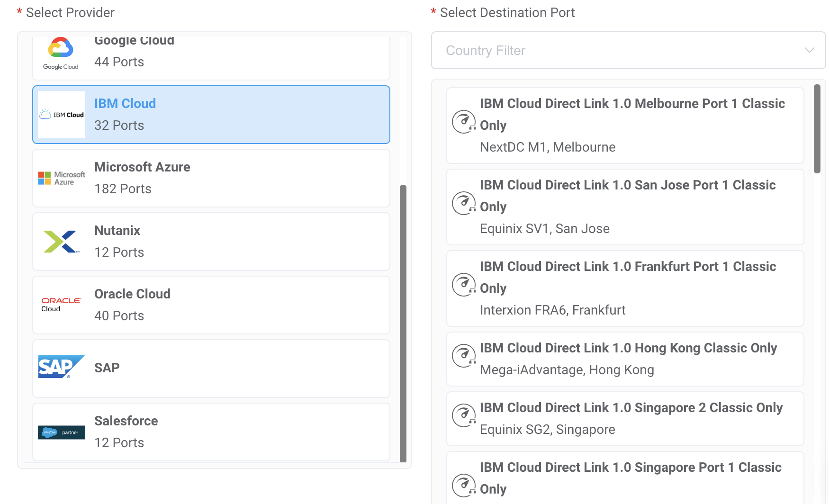This screenshot has height=504, width=829.
Task: Click the IBM Cloud logo icon
Action: (62, 115)
